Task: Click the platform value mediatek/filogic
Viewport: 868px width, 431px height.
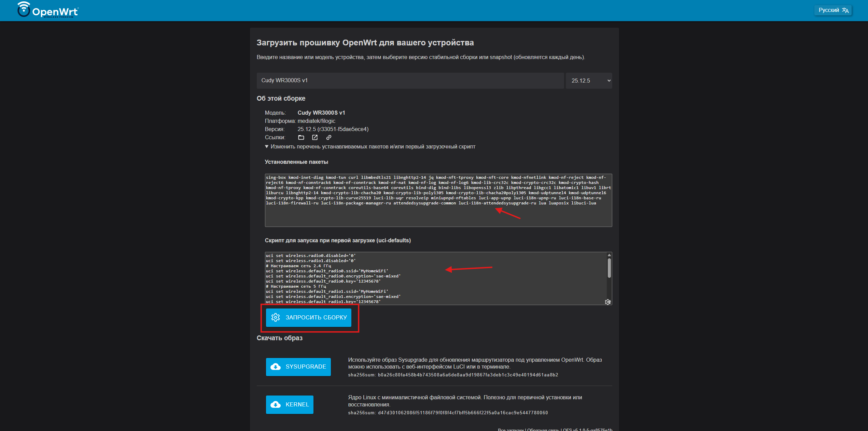Action: pos(317,121)
